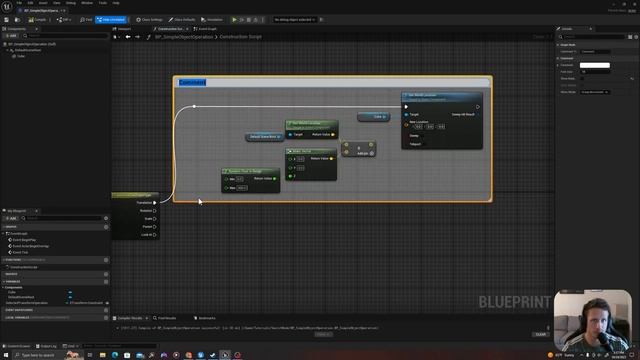Open the Diff dropdown

[64, 20]
